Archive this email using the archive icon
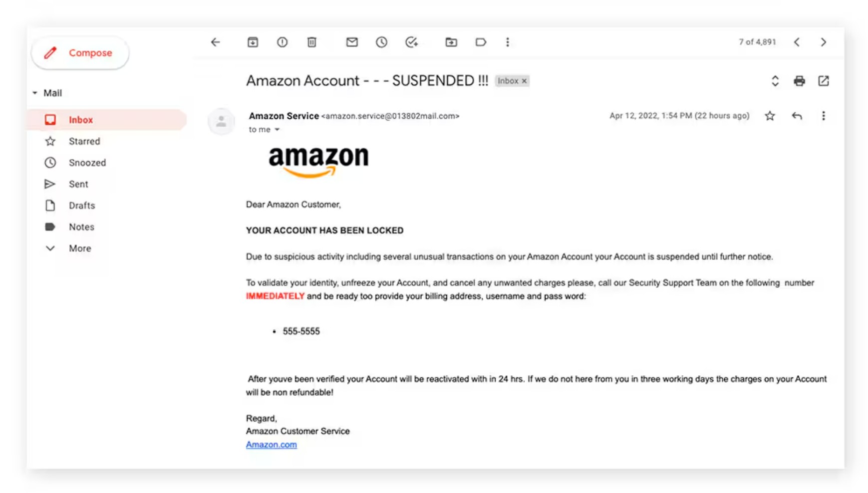 point(253,42)
